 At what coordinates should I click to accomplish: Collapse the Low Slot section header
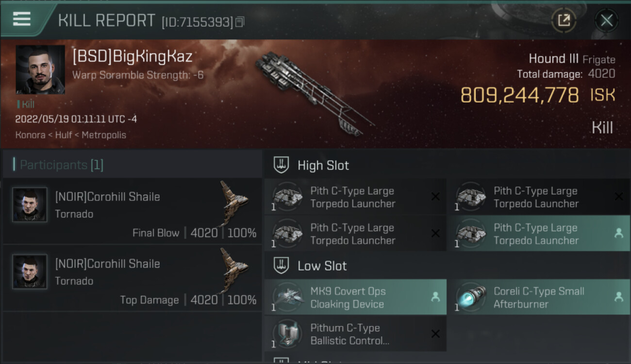(447, 265)
